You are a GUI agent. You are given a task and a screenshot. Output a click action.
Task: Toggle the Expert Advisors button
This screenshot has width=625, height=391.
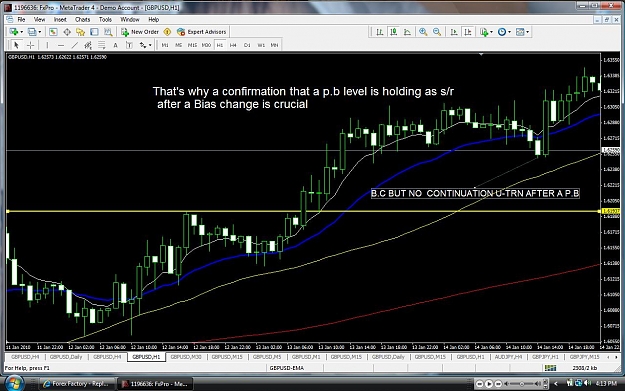point(202,32)
